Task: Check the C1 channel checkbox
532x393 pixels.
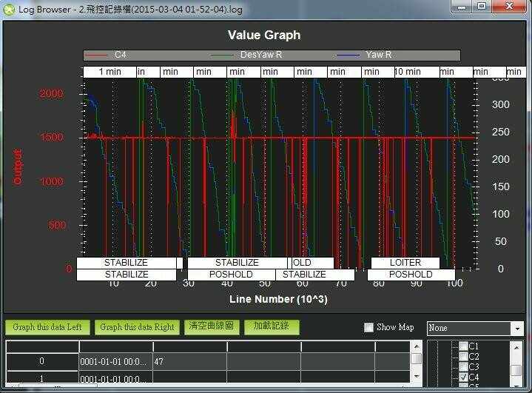Action: 463,346
